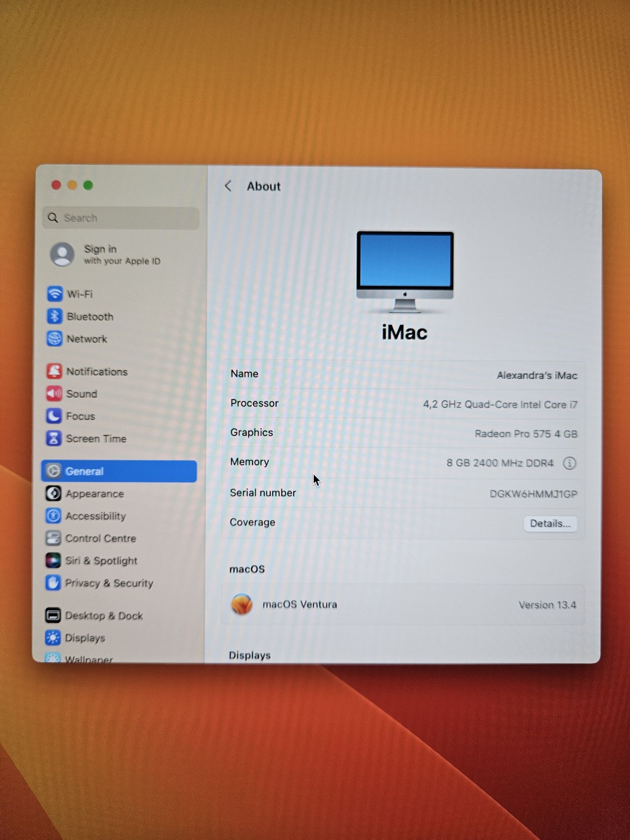Viewport: 630px width, 840px height.
Task: Click the Coverage Details button
Action: pos(550,523)
